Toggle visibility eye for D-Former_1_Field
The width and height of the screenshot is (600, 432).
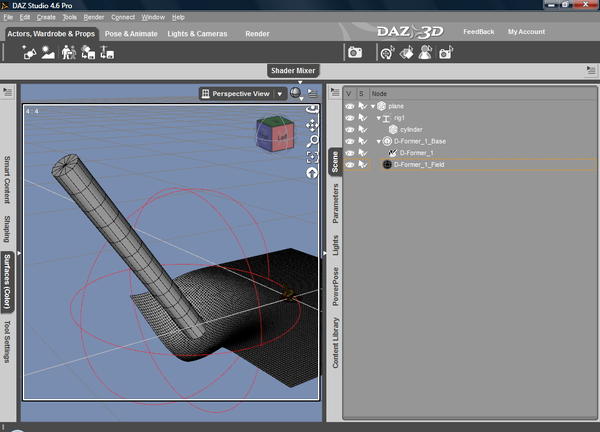click(x=349, y=165)
